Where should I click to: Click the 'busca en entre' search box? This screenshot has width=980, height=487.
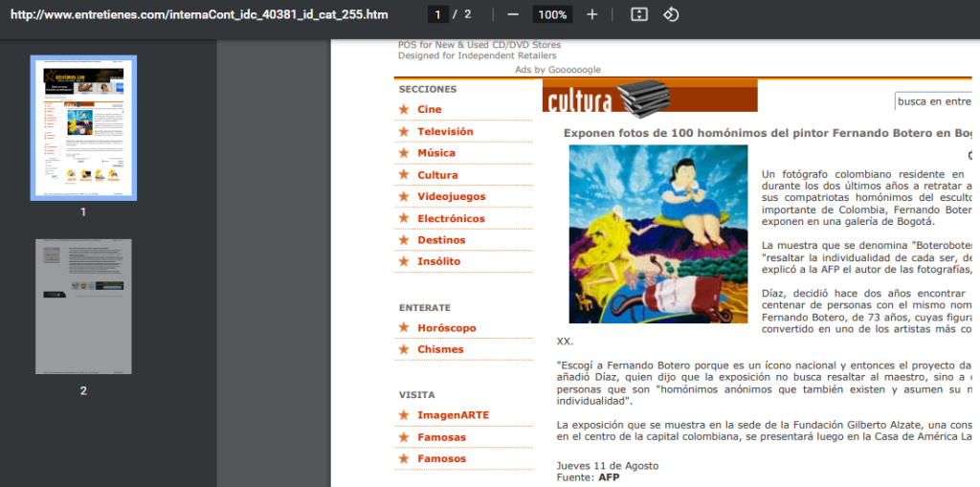point(935,101)
